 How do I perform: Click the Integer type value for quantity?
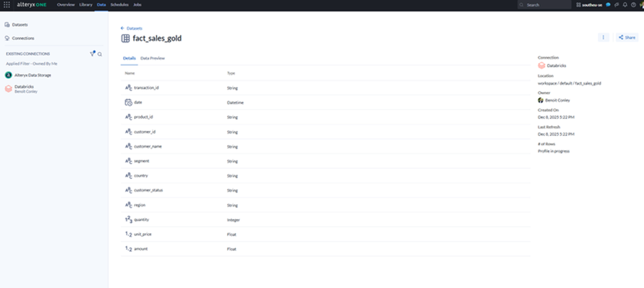point(233,220)
